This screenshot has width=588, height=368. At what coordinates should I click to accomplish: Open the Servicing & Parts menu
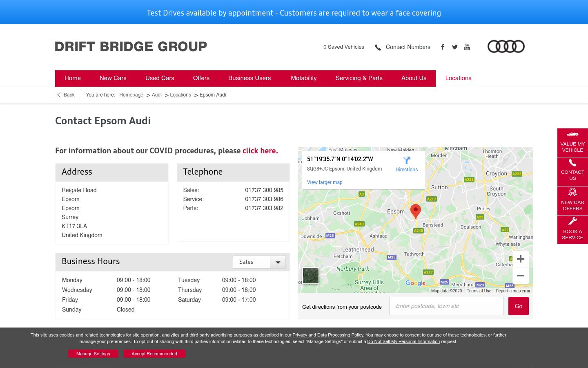click(359, 78)
